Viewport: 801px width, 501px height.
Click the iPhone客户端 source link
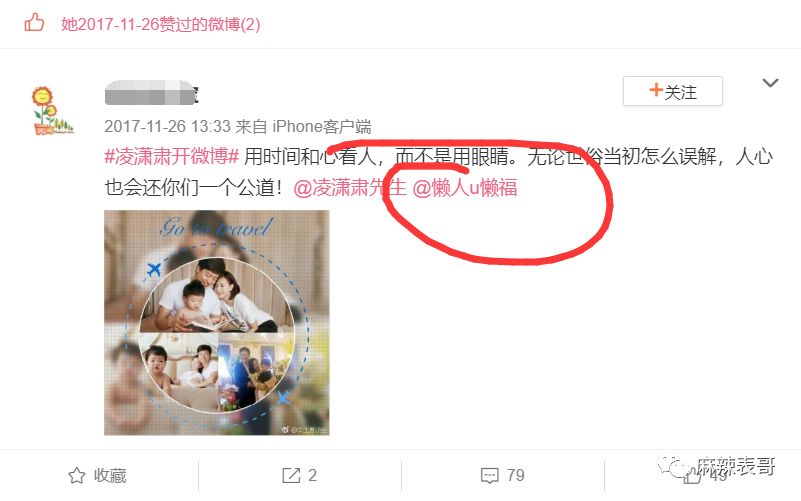322,126
